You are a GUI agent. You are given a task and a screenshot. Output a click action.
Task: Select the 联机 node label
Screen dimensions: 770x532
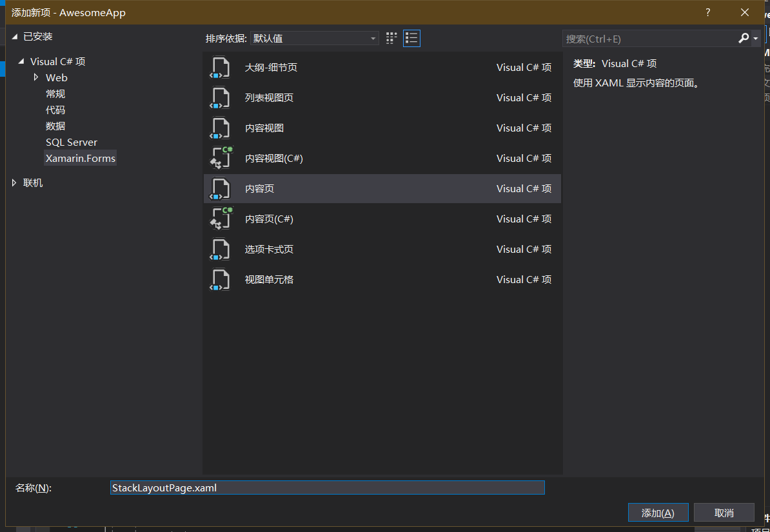click(x=33, y=182)
